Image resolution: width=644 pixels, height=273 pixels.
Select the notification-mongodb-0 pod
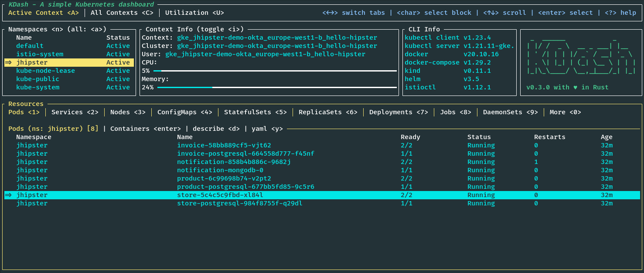pyautogui.click(x=220, y=170)
